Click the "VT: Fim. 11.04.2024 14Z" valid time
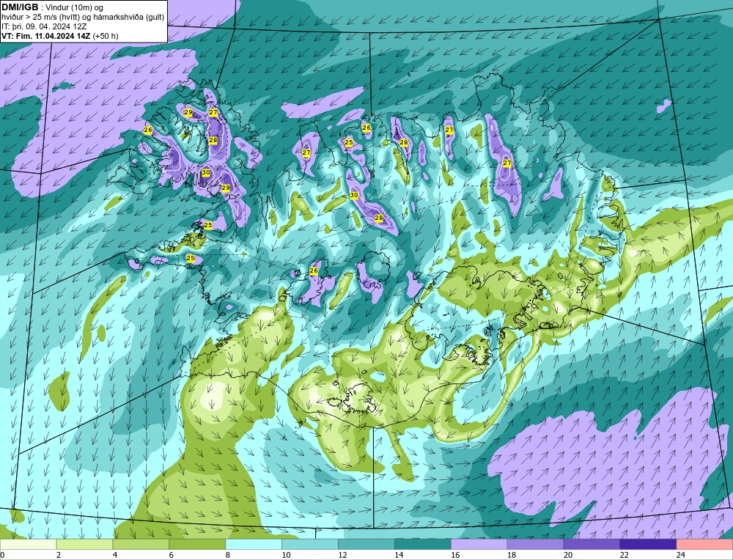 (x=46, y=36)
